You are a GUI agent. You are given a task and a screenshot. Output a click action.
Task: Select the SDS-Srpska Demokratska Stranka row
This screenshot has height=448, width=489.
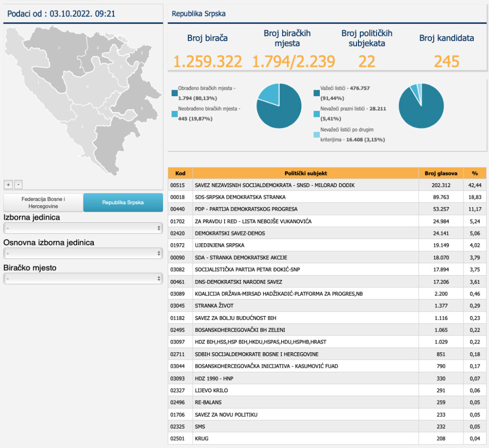[306, 197]
